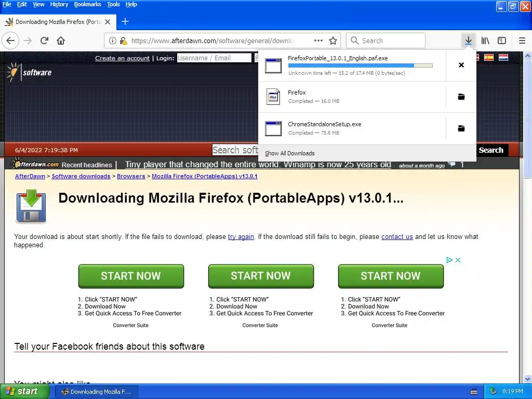Image resolution: width=532 pixels, height=399 pixels.
Task: Click the Winamp 25 years headline
Action: [258, 165]
